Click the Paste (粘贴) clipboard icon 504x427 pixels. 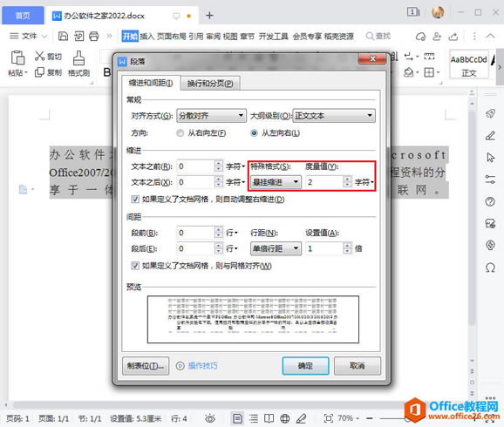pos(17,58)
